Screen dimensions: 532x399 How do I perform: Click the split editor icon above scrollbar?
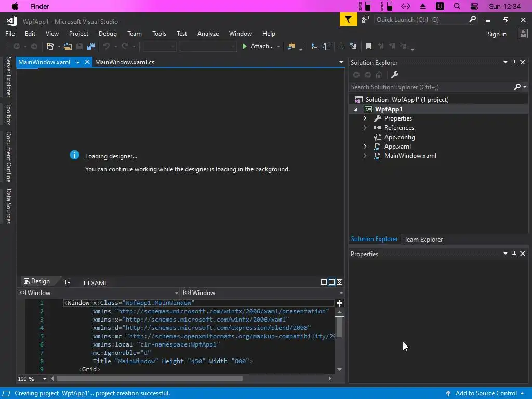click(340, 303)
